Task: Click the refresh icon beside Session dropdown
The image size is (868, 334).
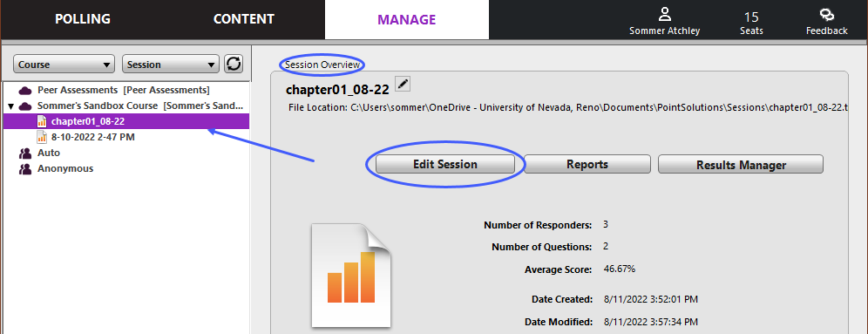Action: 234,65
